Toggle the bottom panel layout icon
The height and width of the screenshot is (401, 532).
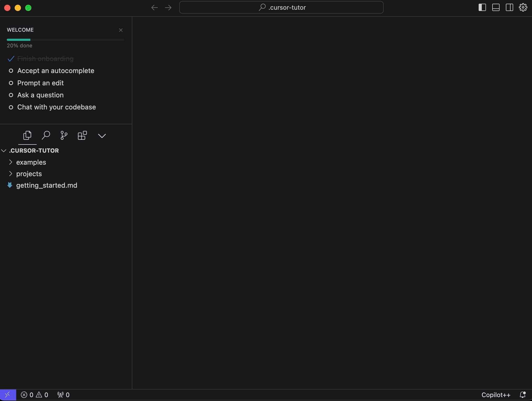496,7
